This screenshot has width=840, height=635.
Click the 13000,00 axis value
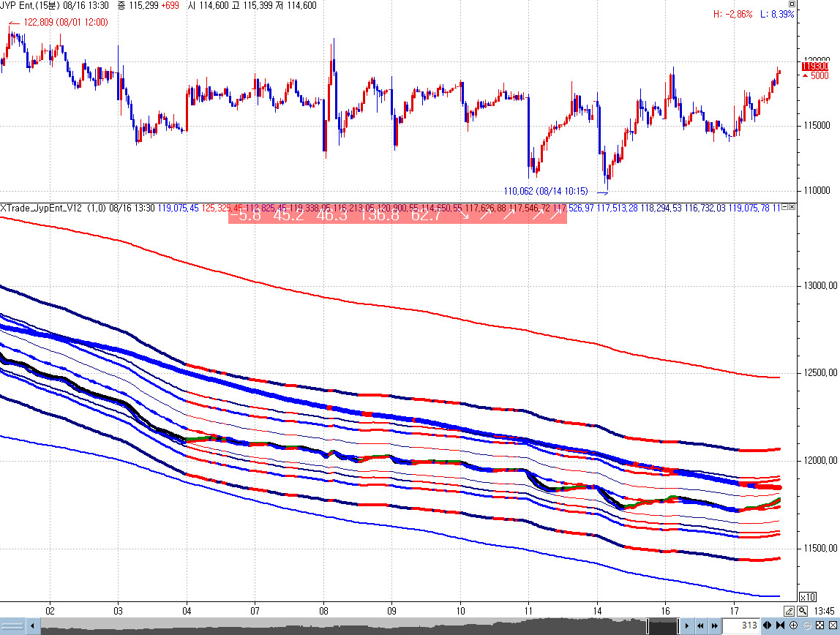coord(820,286)
